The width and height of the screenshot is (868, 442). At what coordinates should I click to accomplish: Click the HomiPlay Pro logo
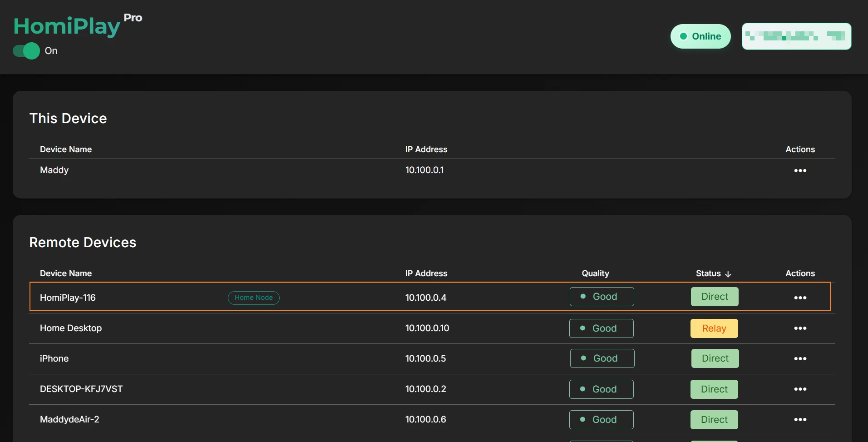click(78, 25)
